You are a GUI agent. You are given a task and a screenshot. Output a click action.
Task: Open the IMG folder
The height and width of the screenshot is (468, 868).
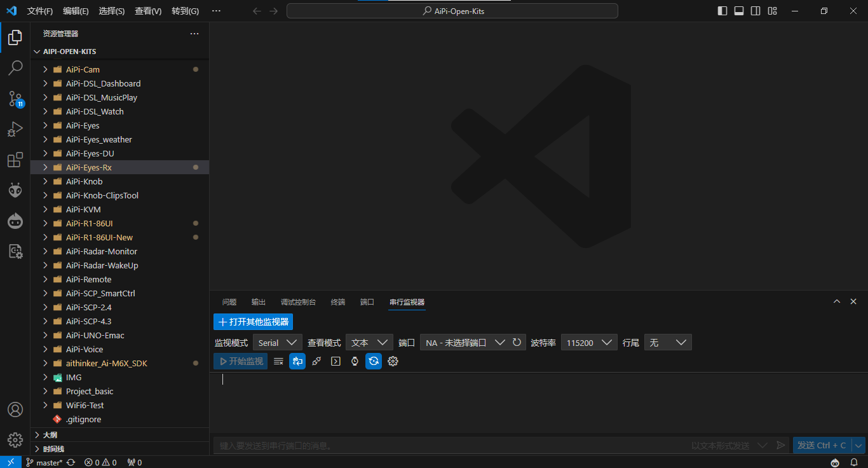(x=119, y=377)
